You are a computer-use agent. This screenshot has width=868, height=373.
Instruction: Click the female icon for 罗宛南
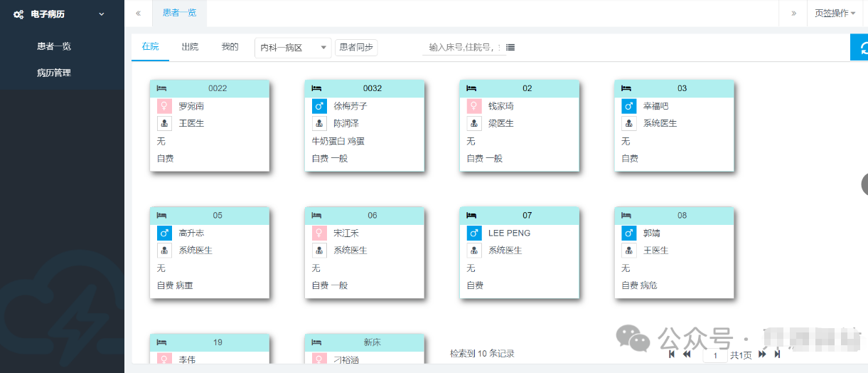164,106
